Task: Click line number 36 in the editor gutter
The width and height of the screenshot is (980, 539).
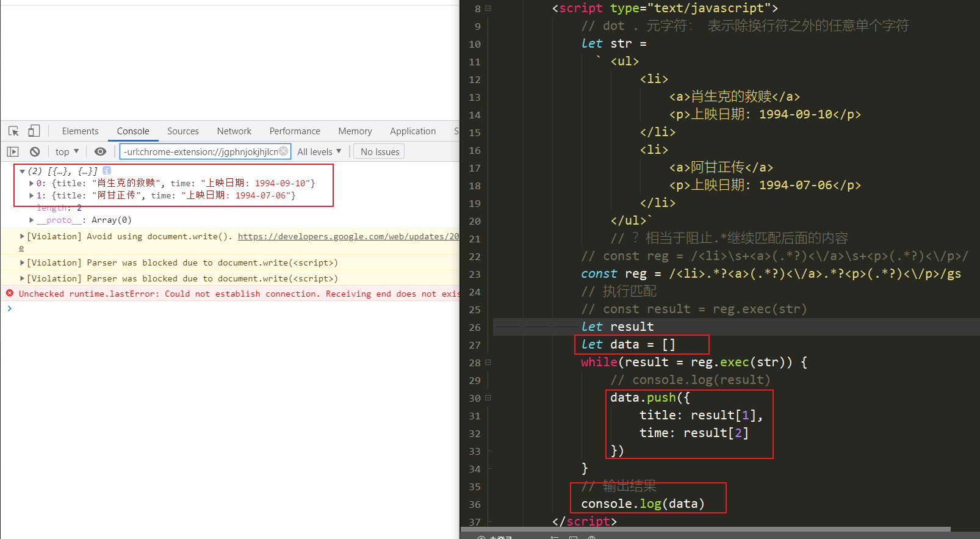Action: [475, 504]
